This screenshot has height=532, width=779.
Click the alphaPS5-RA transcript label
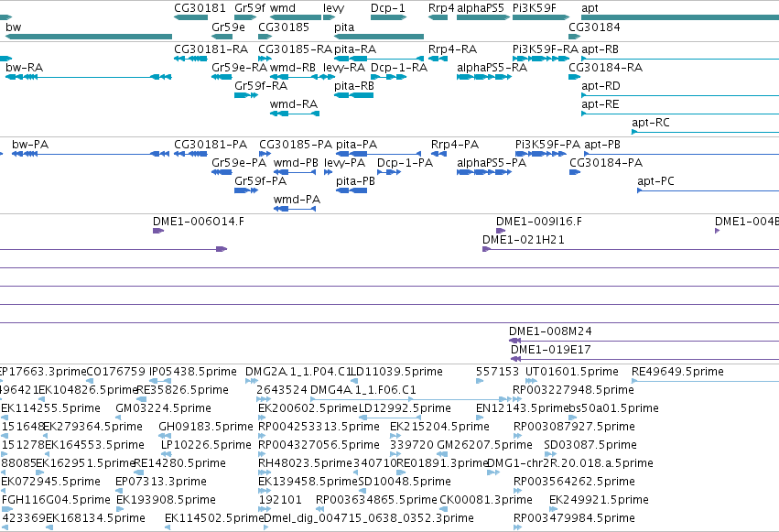click(x=492, y=67)
